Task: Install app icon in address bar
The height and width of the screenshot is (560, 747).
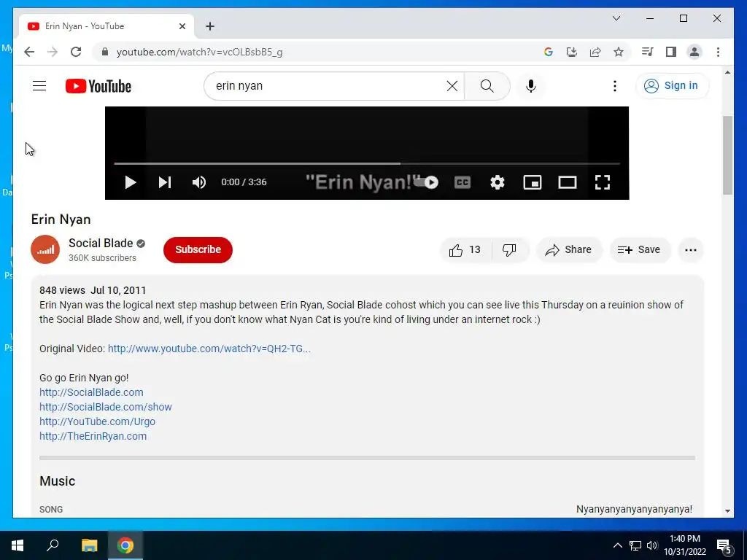Action: (572, 52)
